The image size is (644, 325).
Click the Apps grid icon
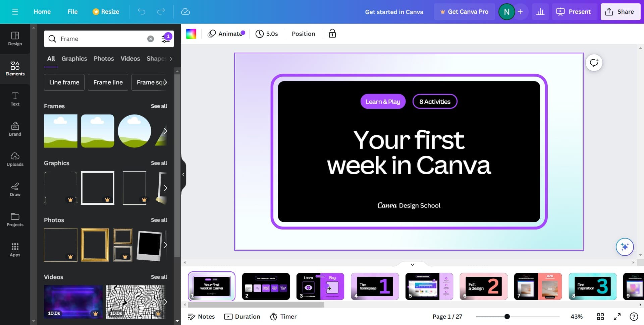[15, 250]
